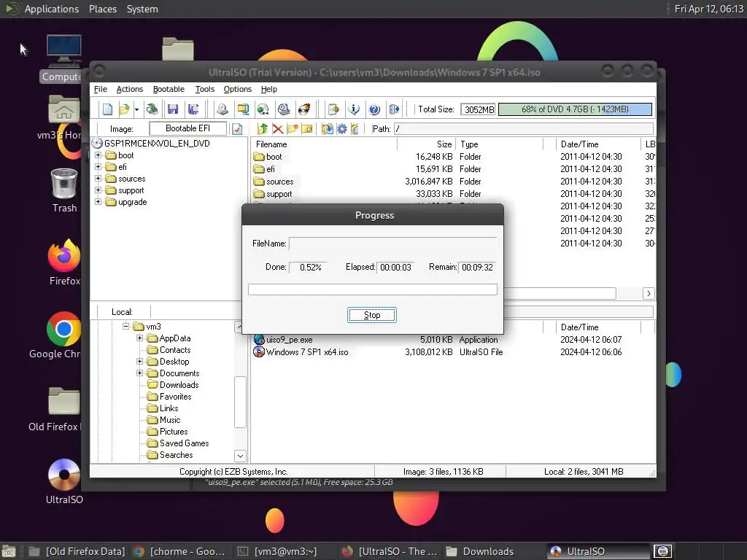Open the Bootable menu
Viewport: 747px width, 560px height.
[x=169, y=89]
